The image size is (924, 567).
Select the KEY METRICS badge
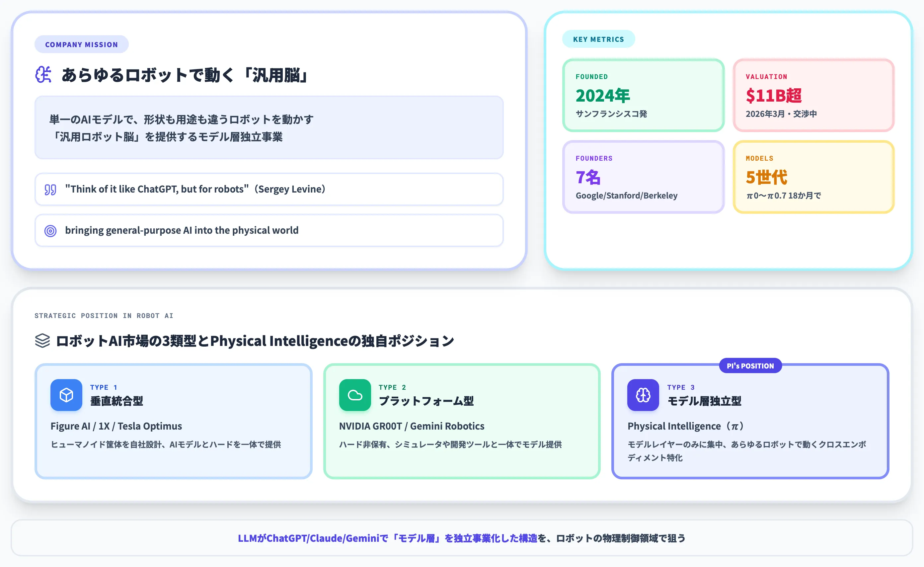598,39
